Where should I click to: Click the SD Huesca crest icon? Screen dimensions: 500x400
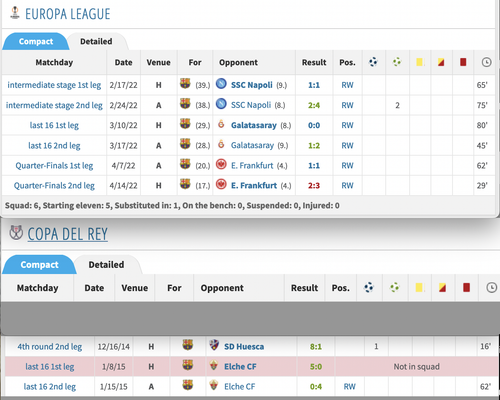[x=214, y=345]
